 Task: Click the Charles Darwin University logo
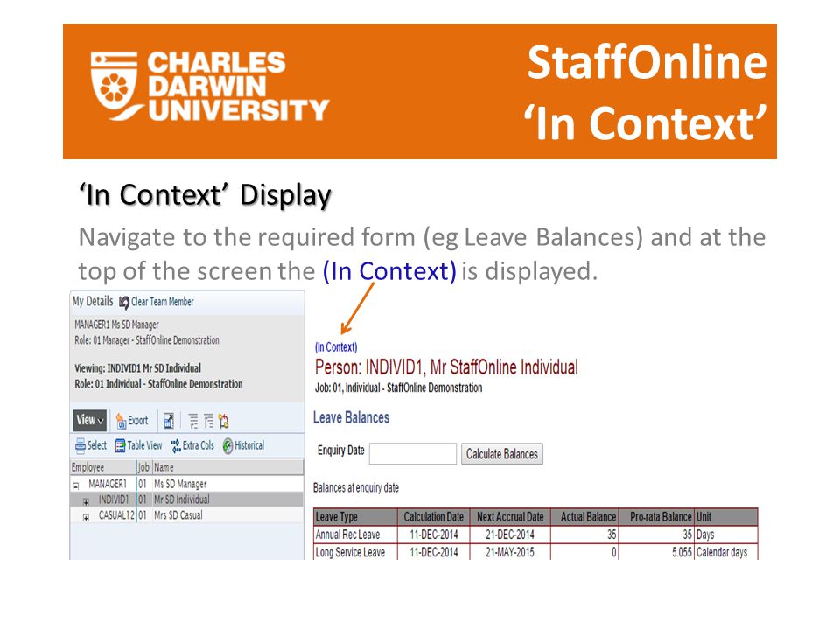[209, 86]
